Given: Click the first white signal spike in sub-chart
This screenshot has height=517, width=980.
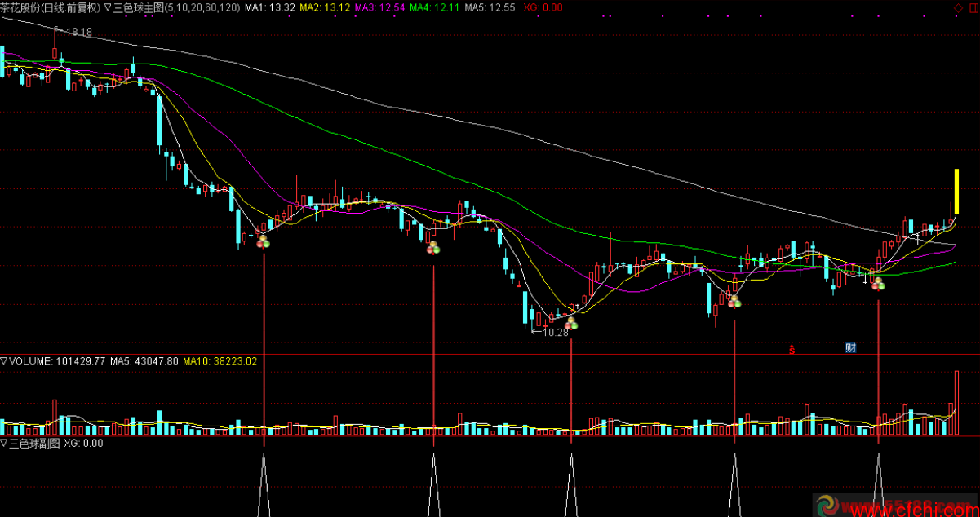Looking at the screenshot, I should (264, 485).
